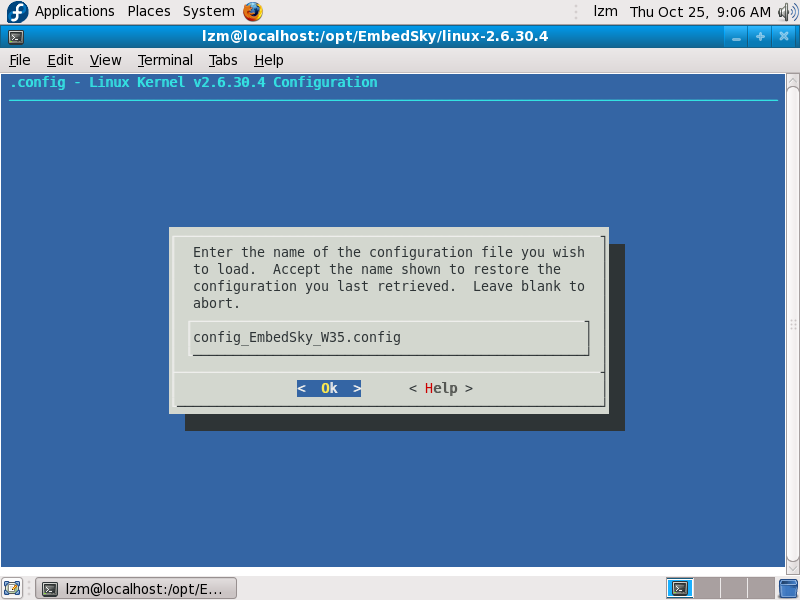The image size is (800, 600).
Task: Open the Edit menu
Action: pyautogui.click(x=60, y=60)
